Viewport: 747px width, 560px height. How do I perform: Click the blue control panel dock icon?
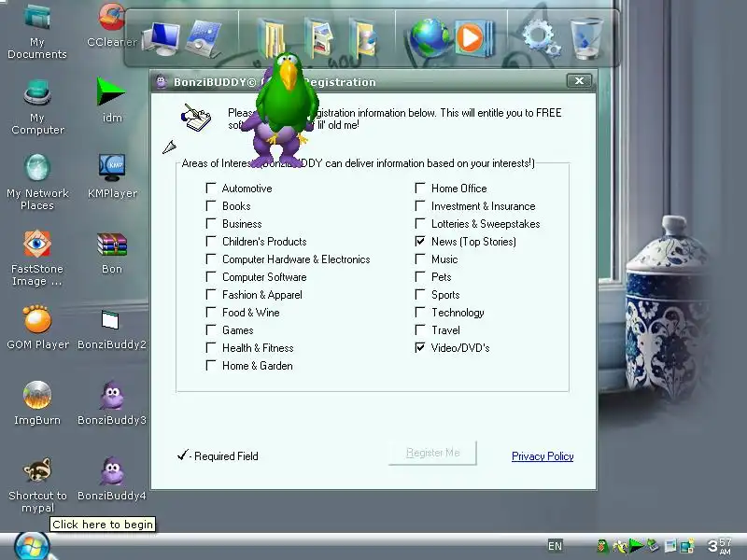pos(205,39)
